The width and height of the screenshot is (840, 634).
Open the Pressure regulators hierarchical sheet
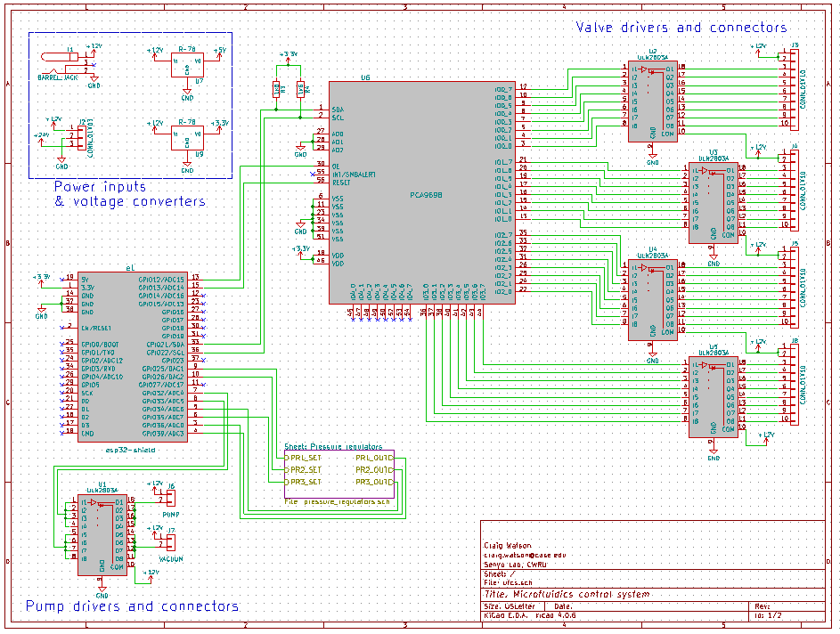[x=338, y=473]
